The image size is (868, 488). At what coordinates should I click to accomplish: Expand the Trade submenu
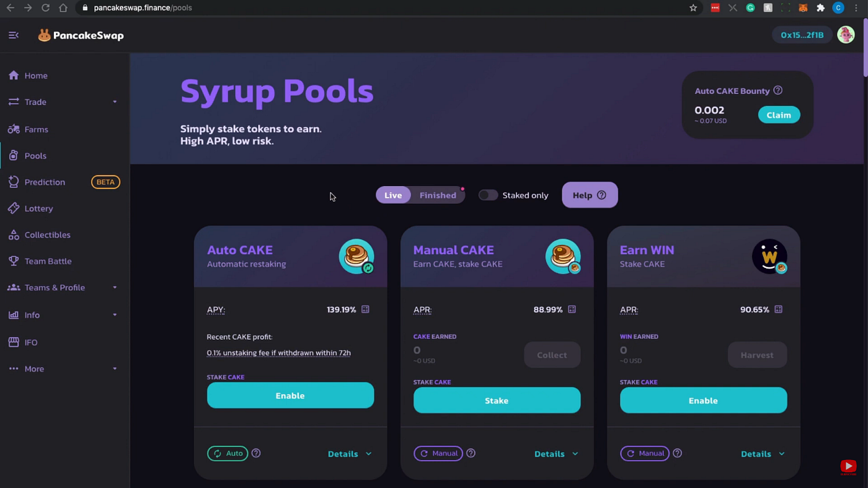(x=115, y=102)
